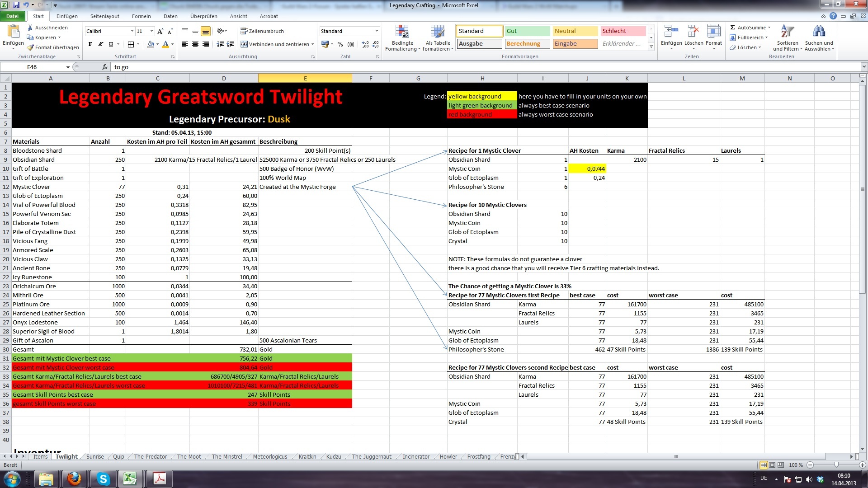This screenshot has height=488, width=868.
Task: Switch to the Seitenlayout ribbon tab
Action: [x=105, y=16]
